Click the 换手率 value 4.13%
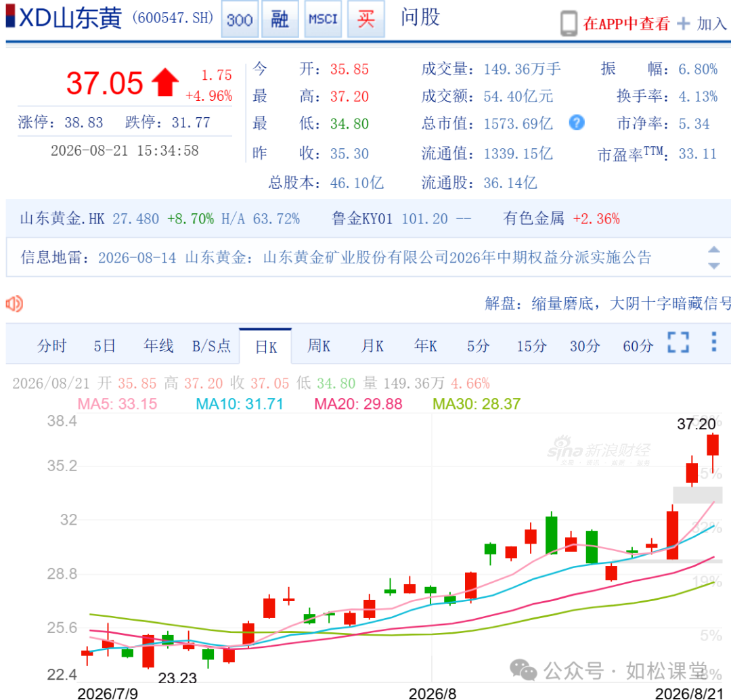 coord(698,96)
